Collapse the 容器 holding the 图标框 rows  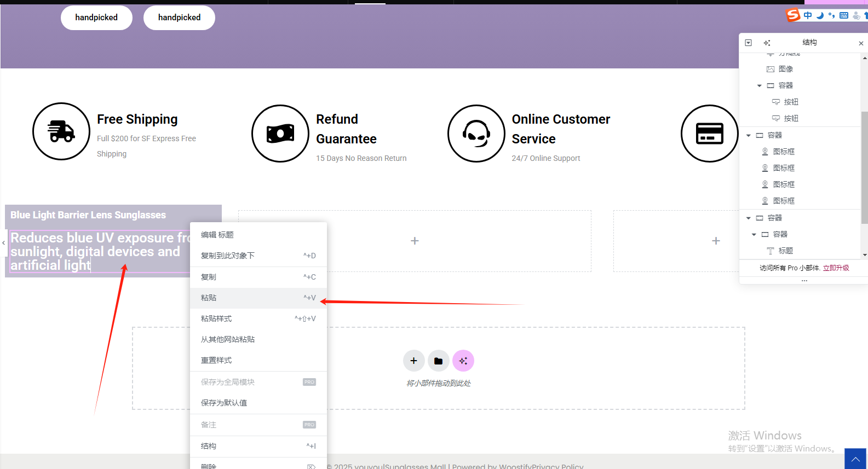[749, 135]
